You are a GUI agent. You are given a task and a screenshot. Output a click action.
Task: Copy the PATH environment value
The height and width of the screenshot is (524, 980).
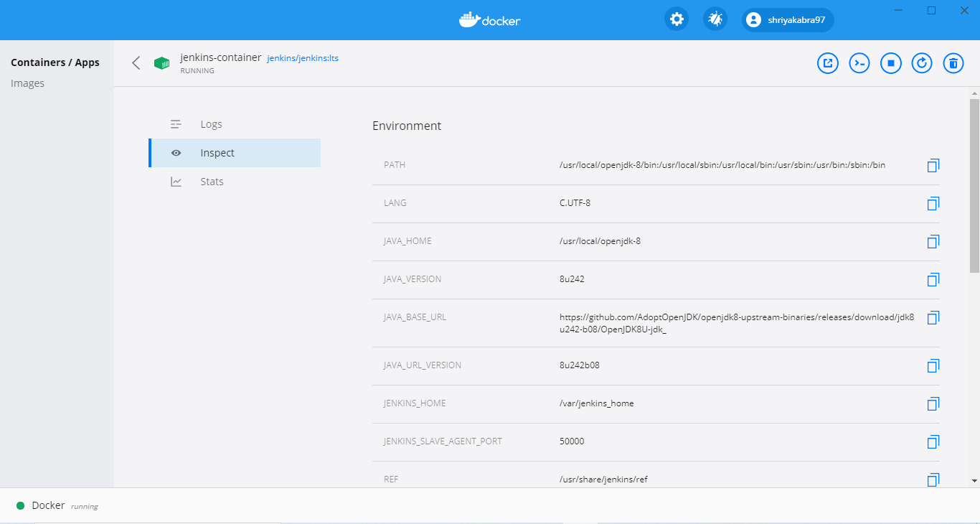(x=933, y=166)
